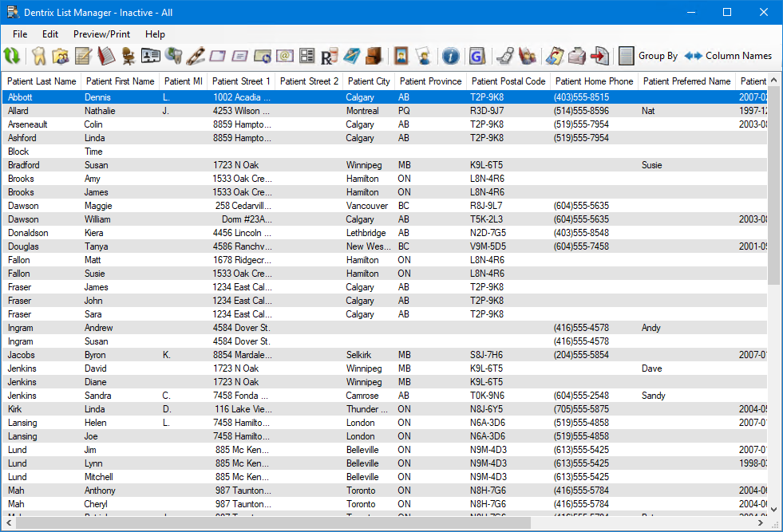
Task: Open the filing cabinet Document Center icon
Action: point(374,56)
